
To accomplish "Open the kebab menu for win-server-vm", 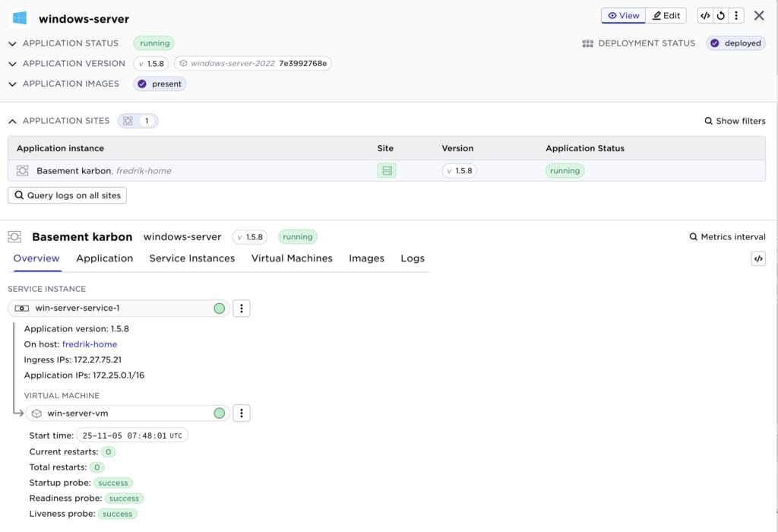I will click(241, 413).
